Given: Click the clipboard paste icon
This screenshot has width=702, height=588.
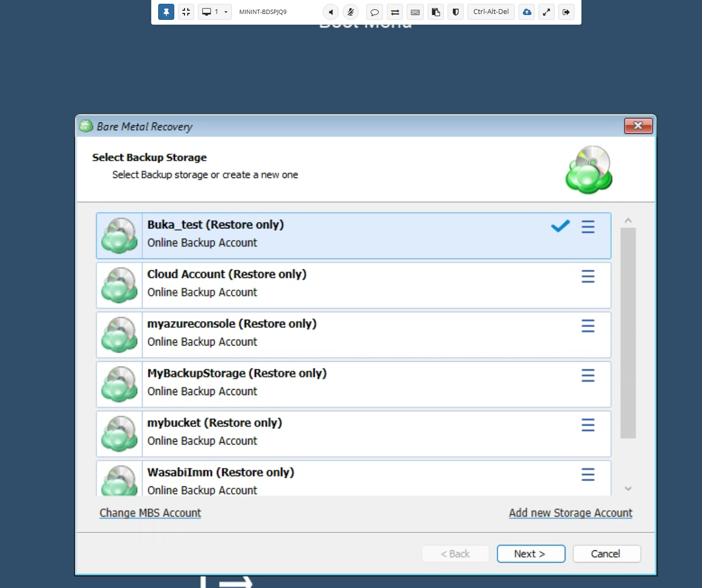Looking at the screenshot, I should click(436, 12).
